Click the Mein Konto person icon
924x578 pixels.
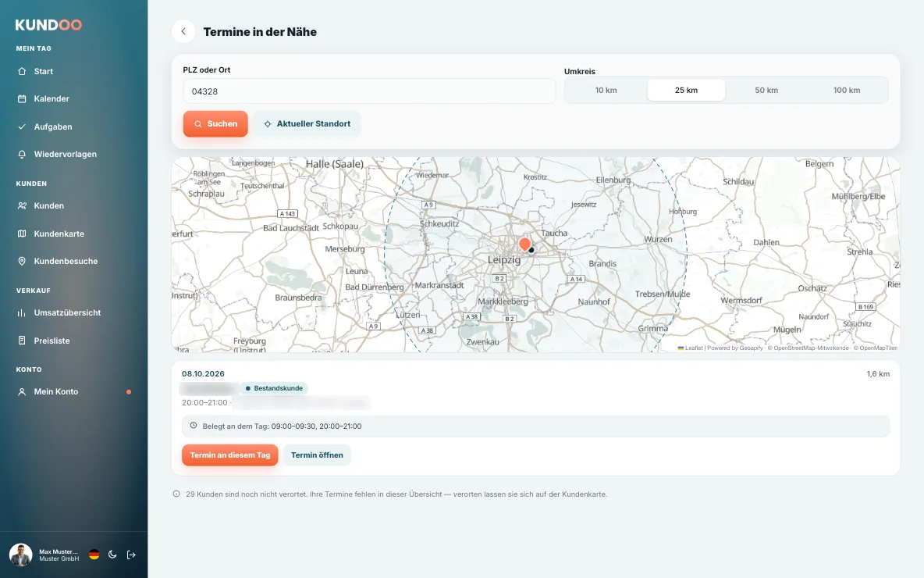tap(22, 391)
